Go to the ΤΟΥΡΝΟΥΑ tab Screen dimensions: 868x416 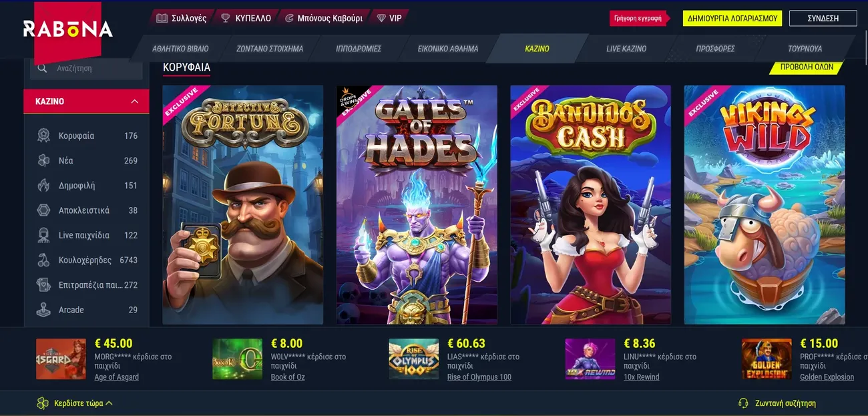(805, 49)
